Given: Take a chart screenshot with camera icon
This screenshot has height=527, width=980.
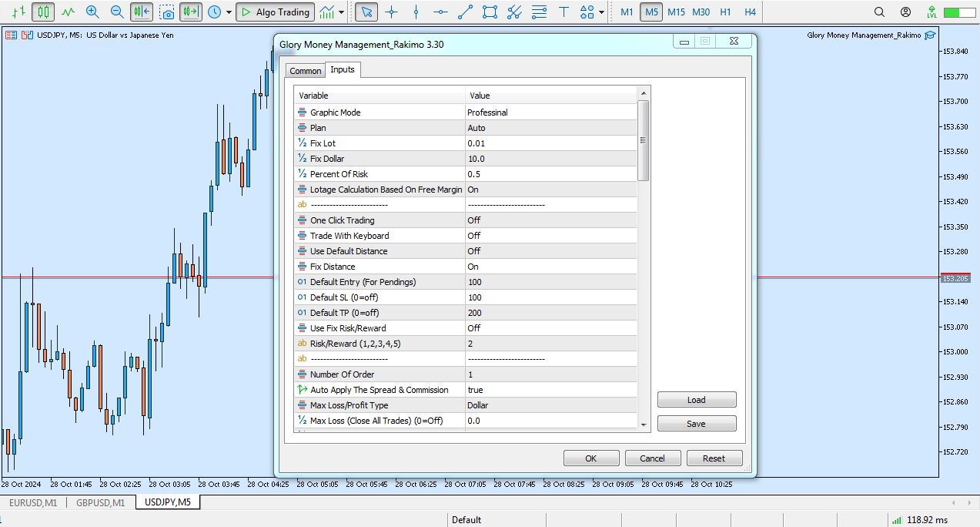Looking at the screenshot, I should tap(167, 12).
